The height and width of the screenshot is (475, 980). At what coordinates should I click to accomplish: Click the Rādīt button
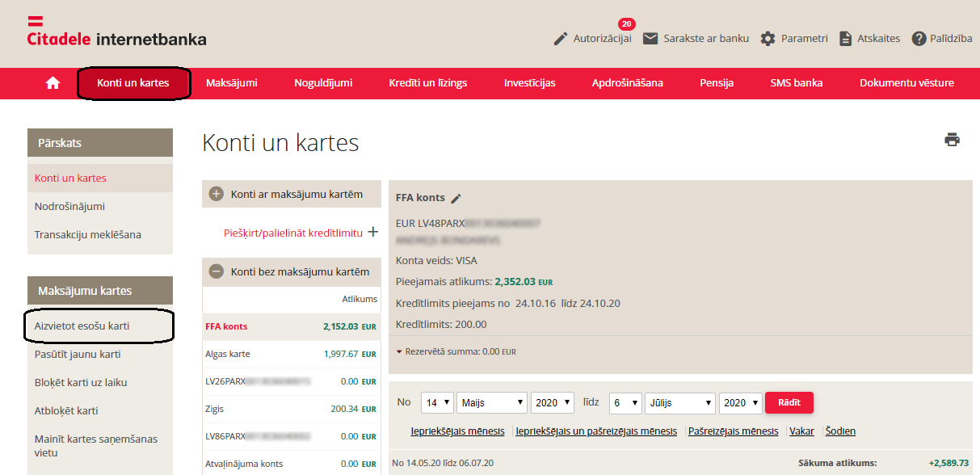tap(789, 402)
